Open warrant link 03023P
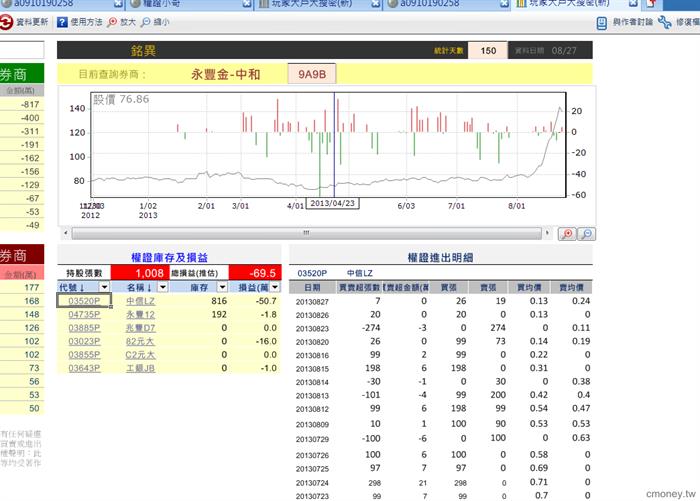The width and height of the screenshot is (700, 501). click(x=84, y=341)
